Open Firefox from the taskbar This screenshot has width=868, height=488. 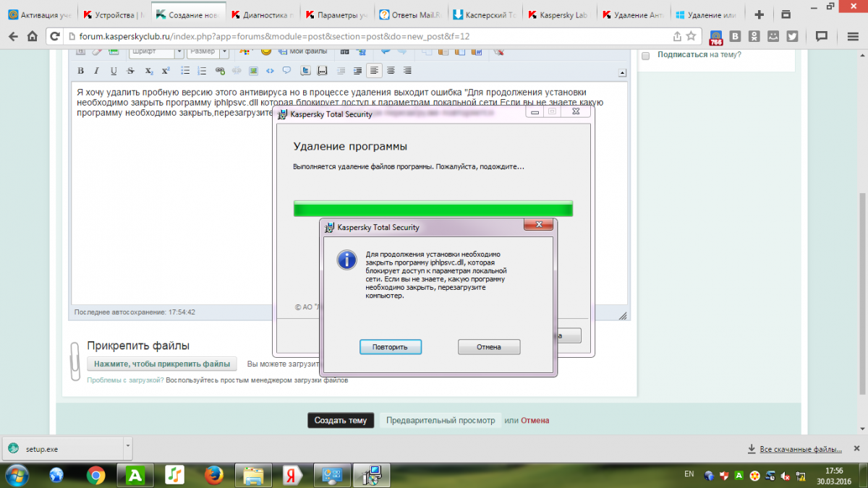pyautogui.click(x=213, y=475)
